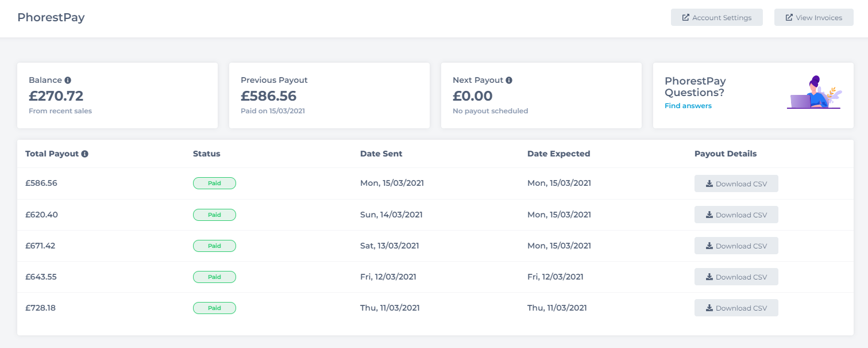The width and height of the screenshot is (868, 348).
Task: Click Date Expected 'Thu, 11/03/2021' cell
Action: point(557,308)
